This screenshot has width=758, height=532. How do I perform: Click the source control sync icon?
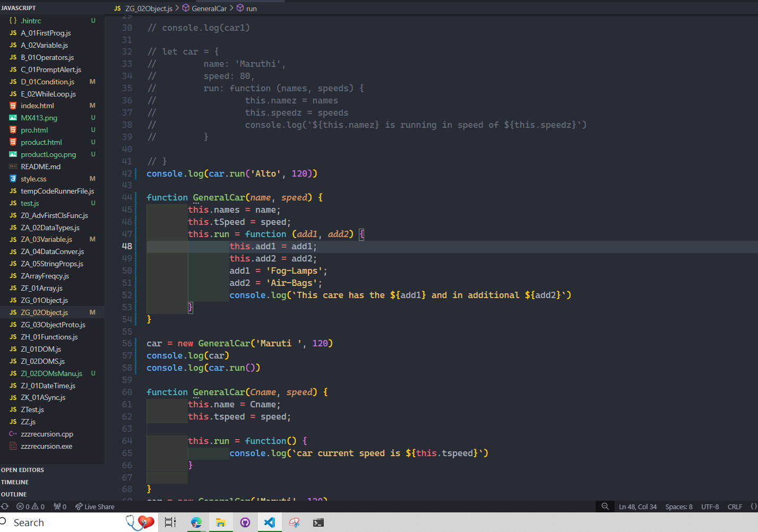[x=5, y=507]
